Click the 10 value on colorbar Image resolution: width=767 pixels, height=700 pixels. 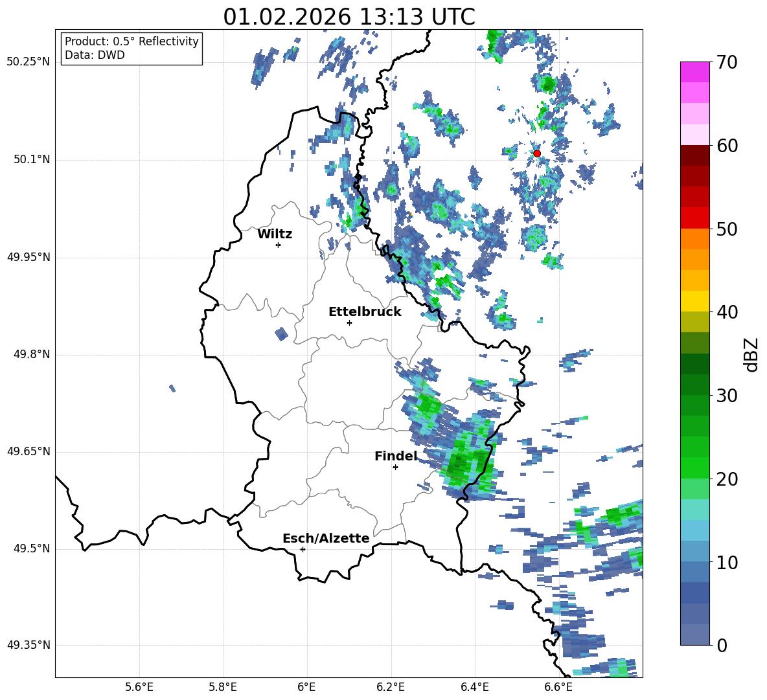[x=727, y=562]
